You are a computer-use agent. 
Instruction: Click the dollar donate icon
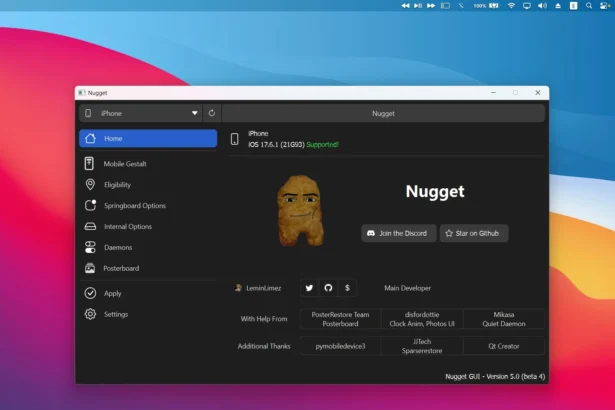pyautogui.click(x=347, y=288)
